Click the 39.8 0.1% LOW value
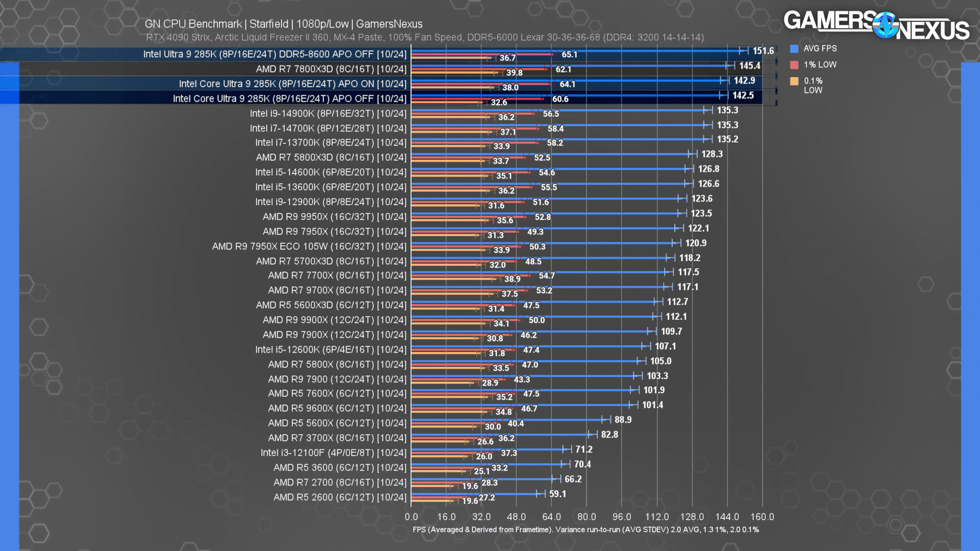980x551 pixels. (x=514, y=72)
